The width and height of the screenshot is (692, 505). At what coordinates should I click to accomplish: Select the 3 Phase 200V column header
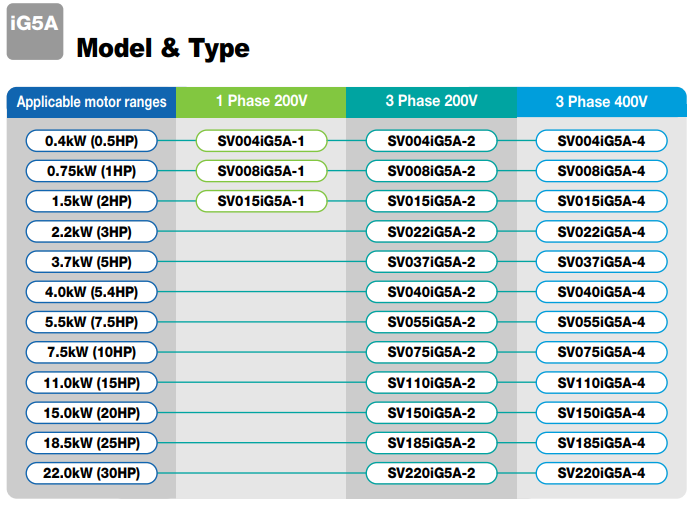(x=431, y=102)
